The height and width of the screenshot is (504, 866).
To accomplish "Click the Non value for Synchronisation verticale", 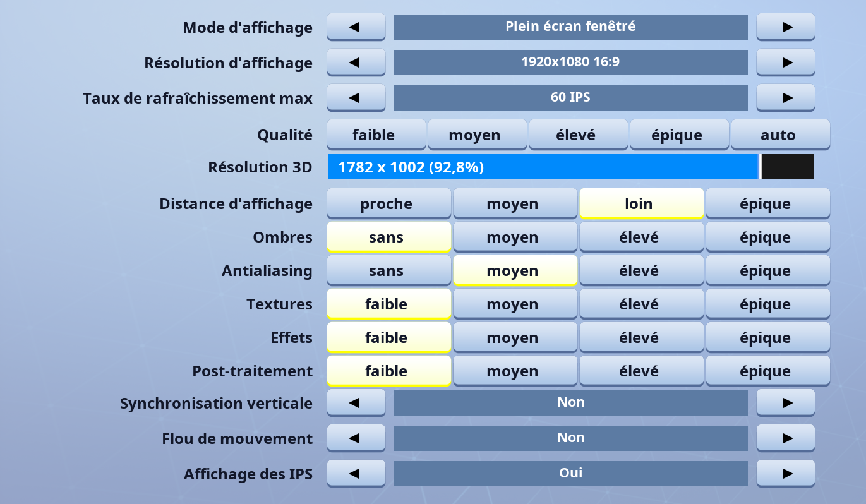I will [571, 403].
